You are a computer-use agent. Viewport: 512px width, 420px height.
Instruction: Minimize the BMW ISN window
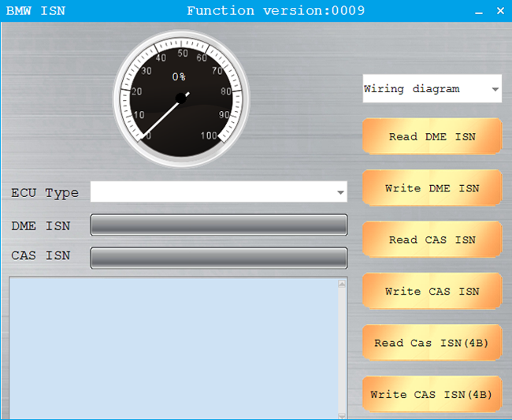(479, 11)
